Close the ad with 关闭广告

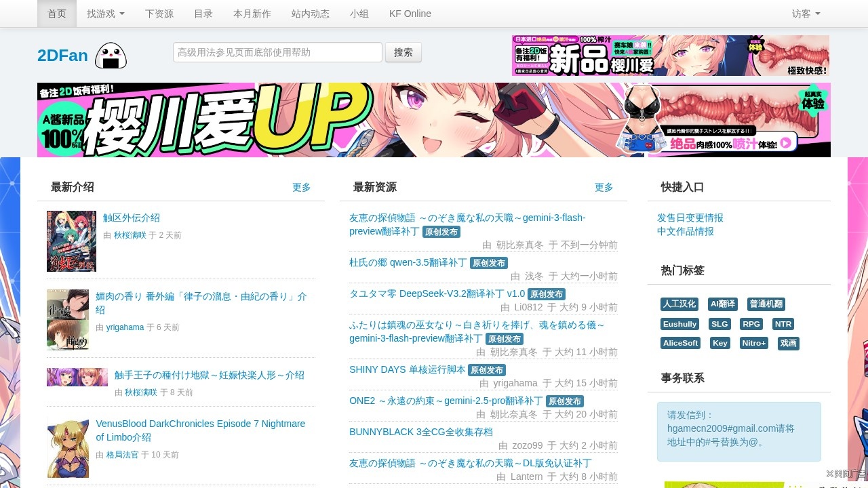845,474
